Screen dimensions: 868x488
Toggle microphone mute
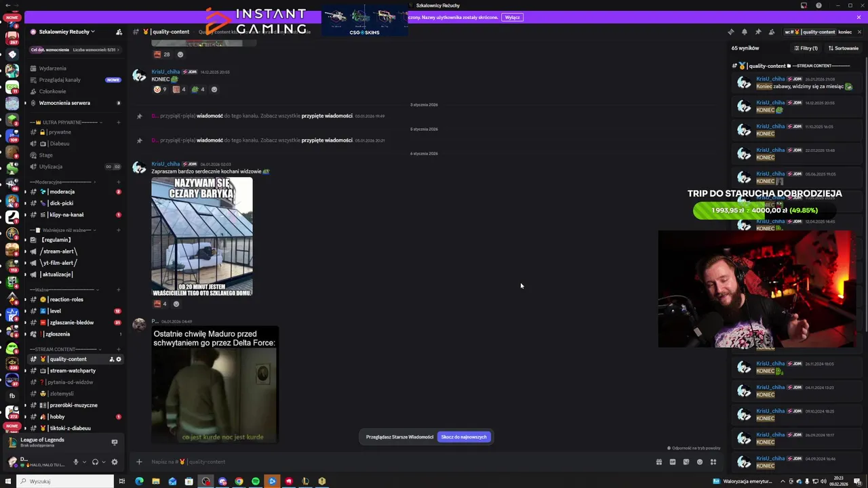point(76,462)
